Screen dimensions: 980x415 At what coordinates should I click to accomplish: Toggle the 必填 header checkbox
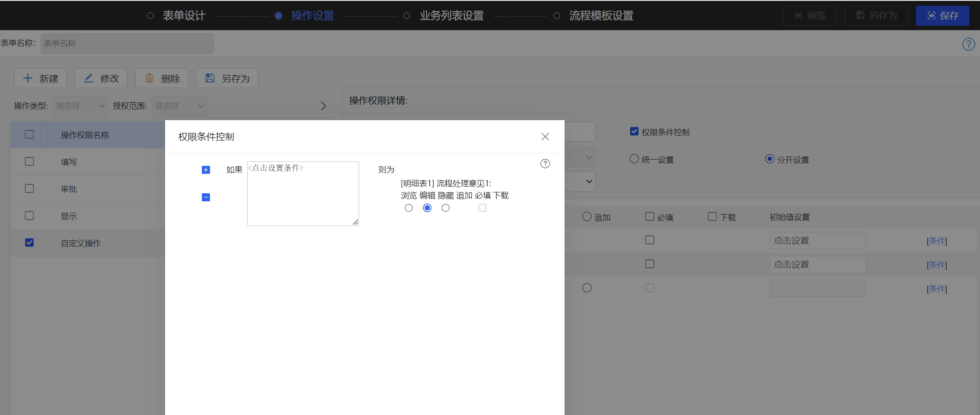click(x=650, y=216)
